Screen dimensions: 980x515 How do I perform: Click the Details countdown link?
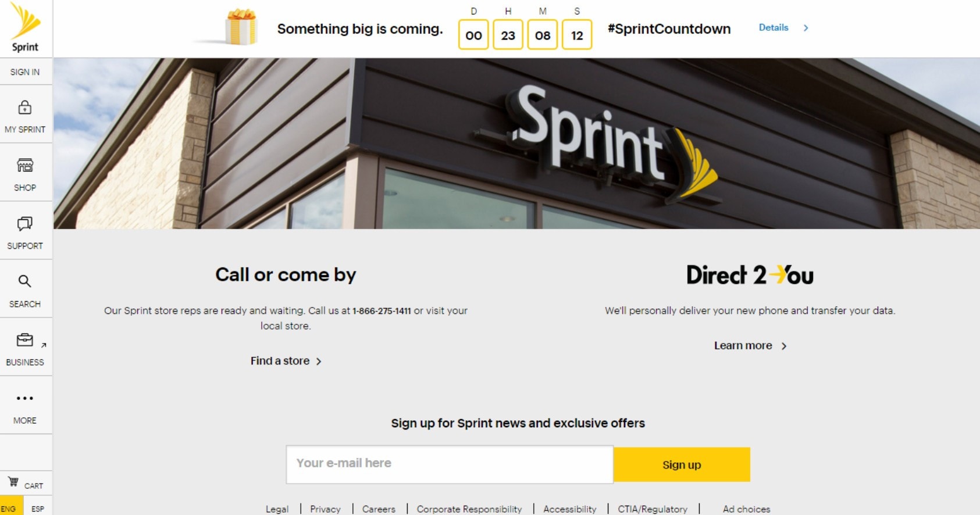pyautogui.click(x=774, y=27)
